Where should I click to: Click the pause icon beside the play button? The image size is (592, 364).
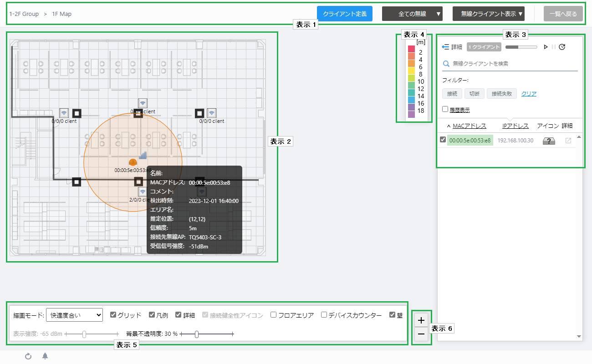click(x=554, y=47)
